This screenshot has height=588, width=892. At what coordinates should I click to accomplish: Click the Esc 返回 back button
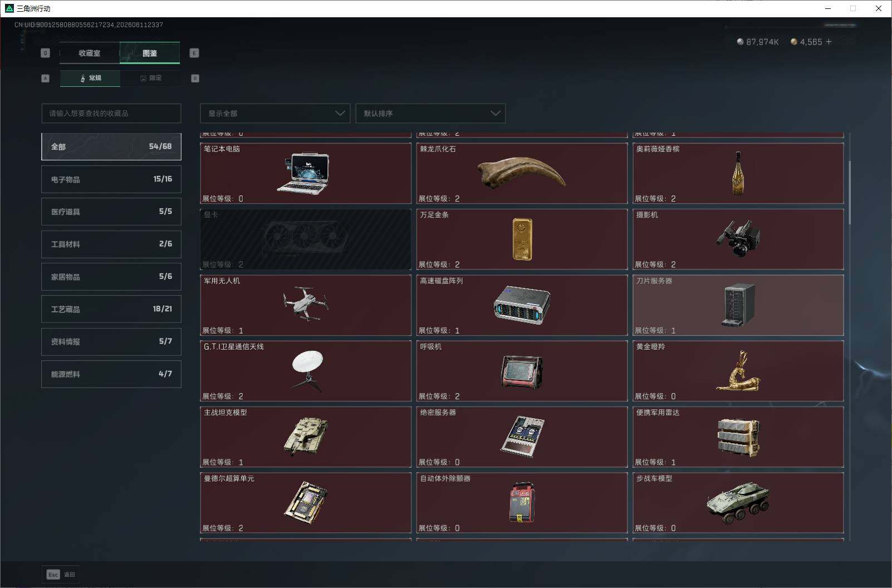[61, 574]
